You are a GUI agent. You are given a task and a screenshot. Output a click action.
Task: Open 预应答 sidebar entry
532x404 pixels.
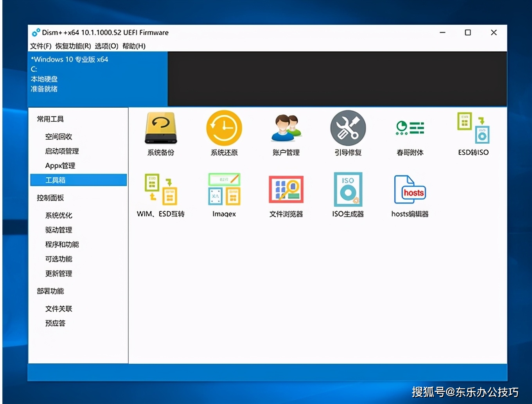point(55,323)
